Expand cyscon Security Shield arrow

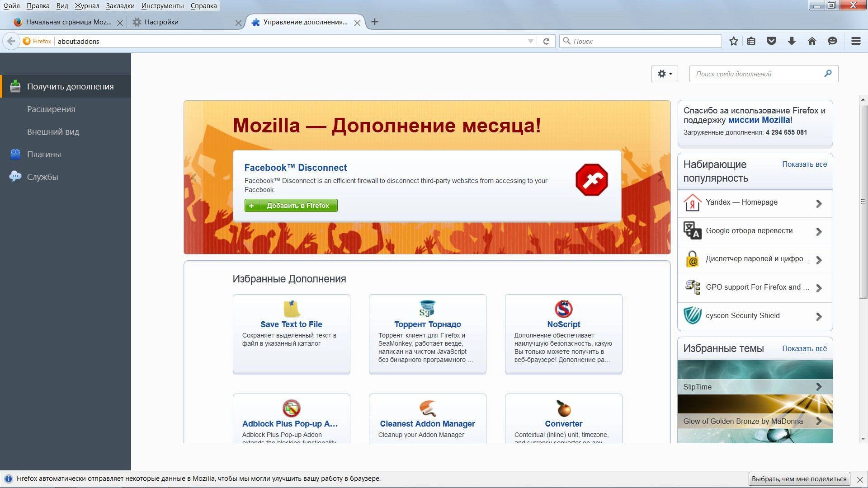click(x=819, y=316)
